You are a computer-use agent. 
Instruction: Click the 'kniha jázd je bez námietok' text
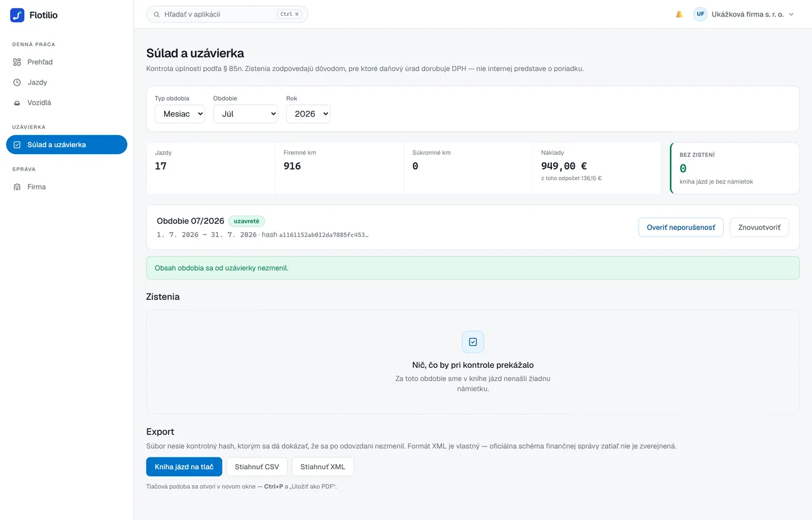[x=716, y=182]
